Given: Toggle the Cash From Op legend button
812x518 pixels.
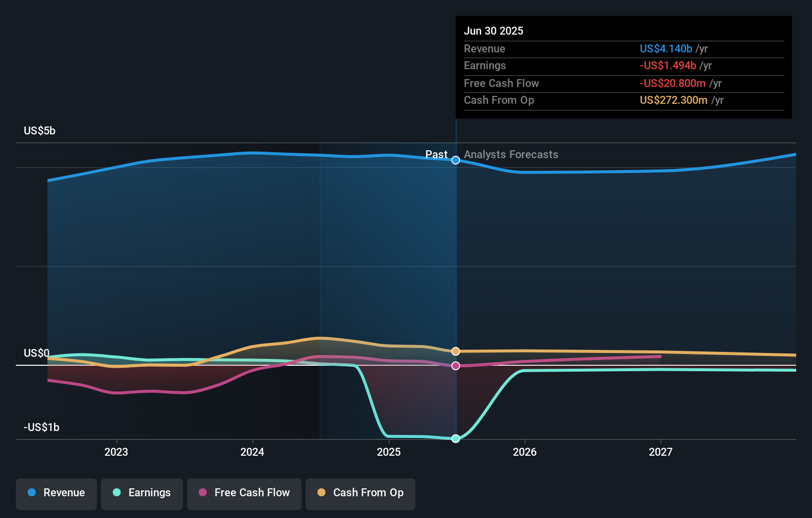Looking at the screenshot, I should pos(361,494).
